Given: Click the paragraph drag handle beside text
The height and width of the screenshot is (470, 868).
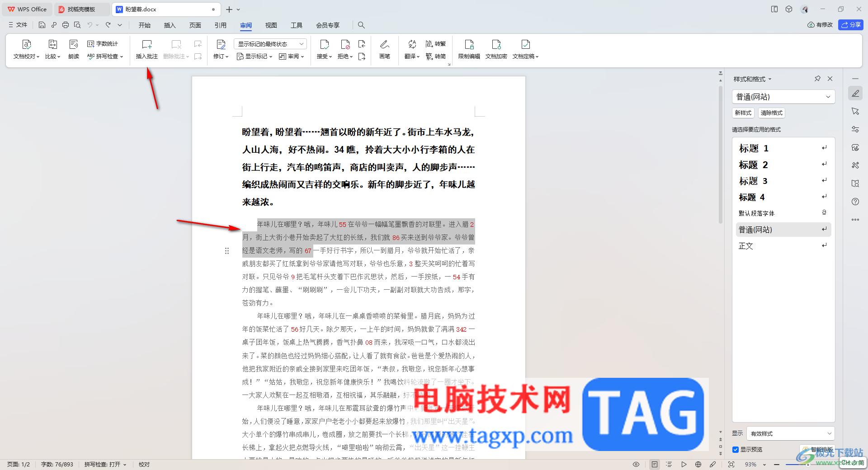Looking at the screenshot, I should click(x=227, y=251).
